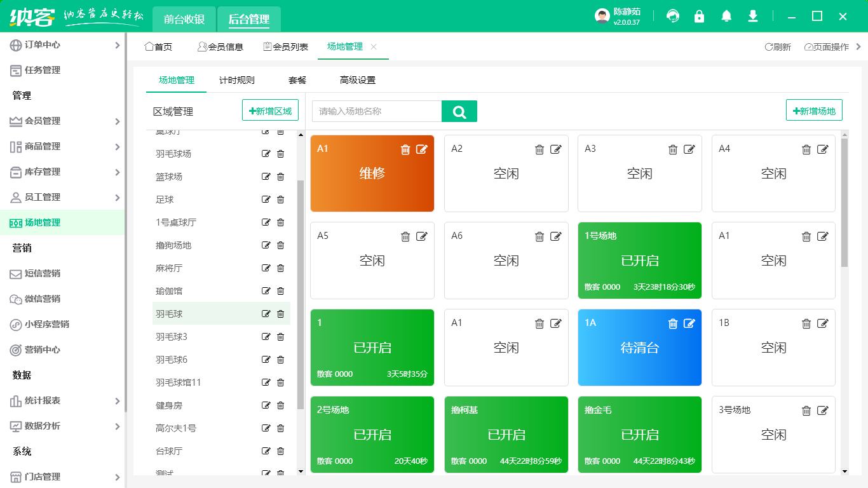Click the download icon in header

click(x=753, y=17)
